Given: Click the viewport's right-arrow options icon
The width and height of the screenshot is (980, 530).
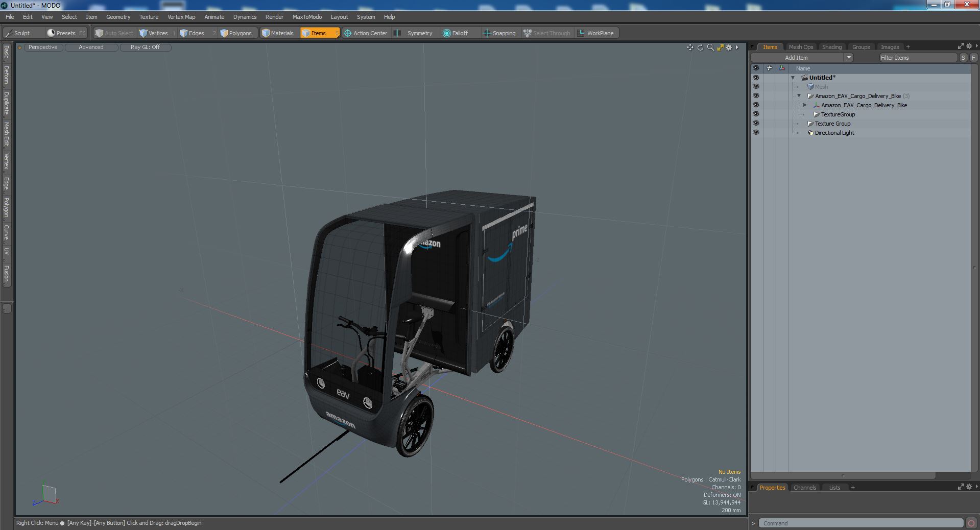Looking at the screenshot, I should coord(737,47).
